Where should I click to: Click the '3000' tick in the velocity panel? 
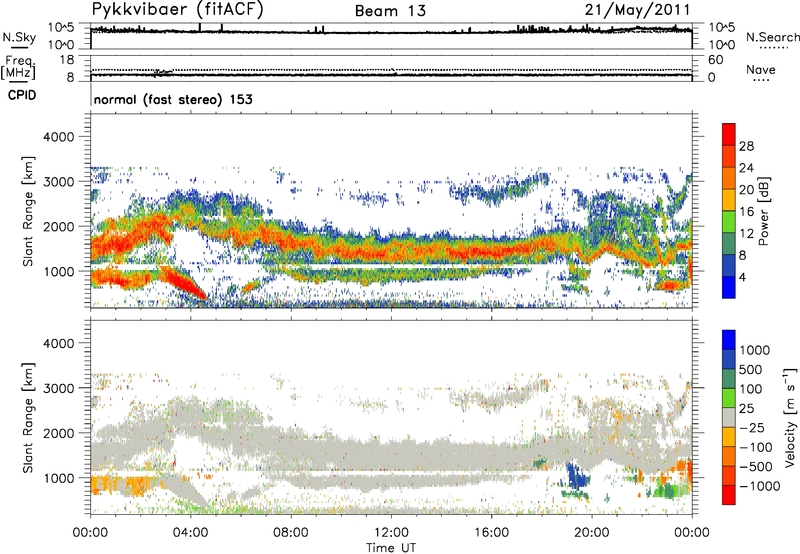[59, 388]
